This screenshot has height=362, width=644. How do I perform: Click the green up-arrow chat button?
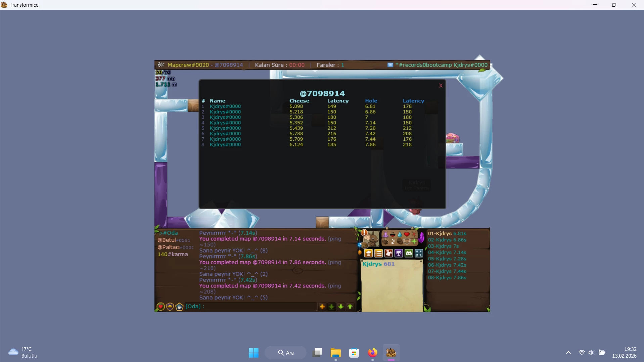(x=350, y=307)
